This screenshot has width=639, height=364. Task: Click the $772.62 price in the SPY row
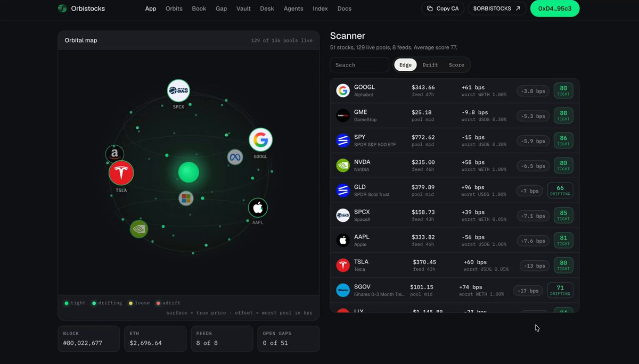423,137
